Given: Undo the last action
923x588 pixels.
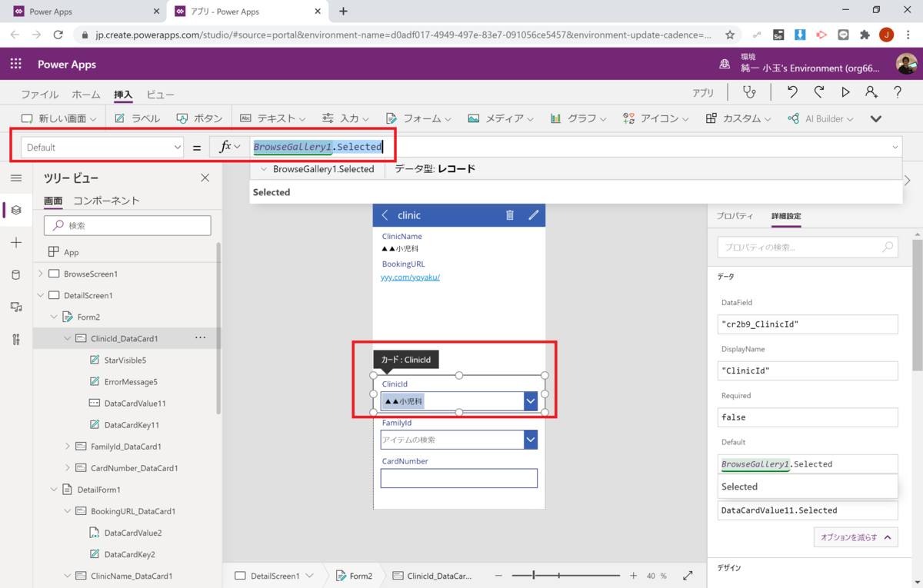Looking at the screenshot, I should coord(792,92).
